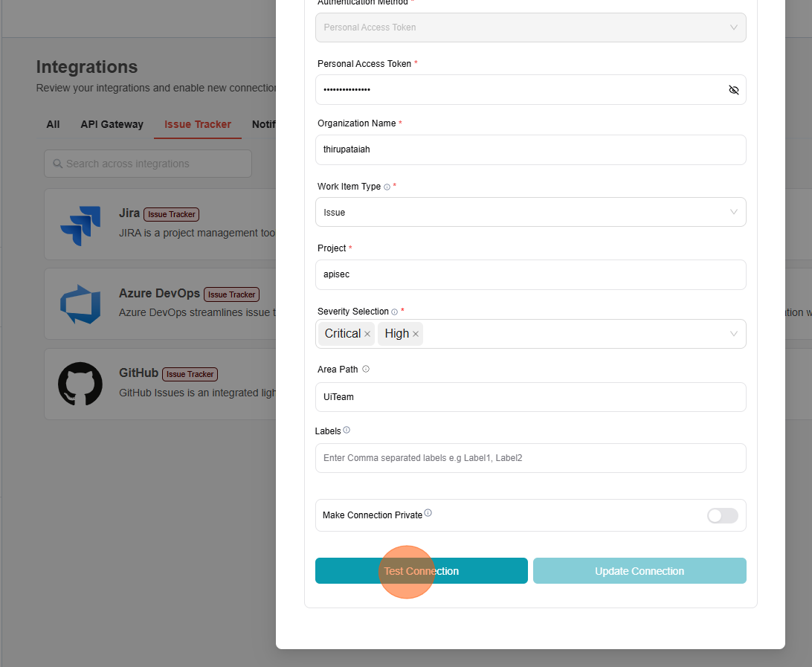
Task: Click the Make Connection Private info icon
Action: [428, 513]
